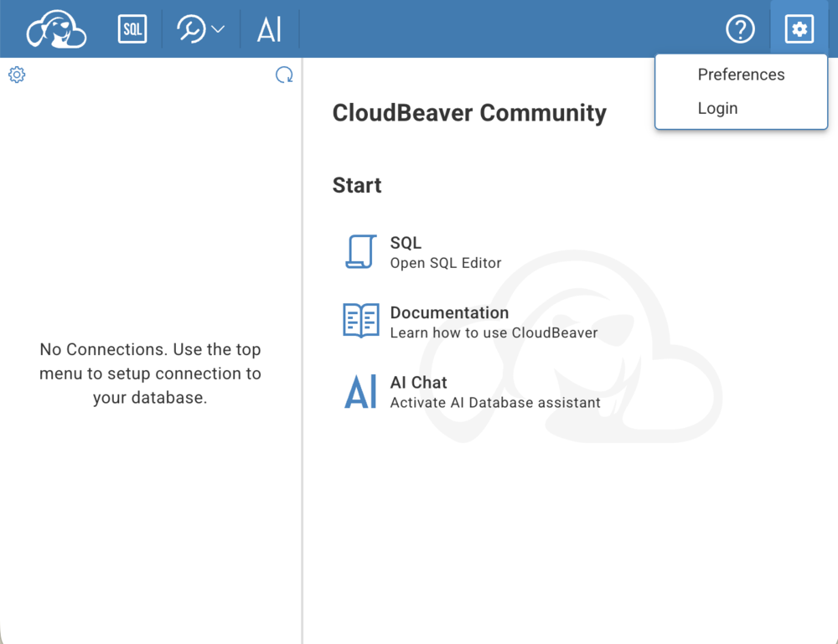Expand the tools dropdown chevron
838x644 pixels.
218,28
